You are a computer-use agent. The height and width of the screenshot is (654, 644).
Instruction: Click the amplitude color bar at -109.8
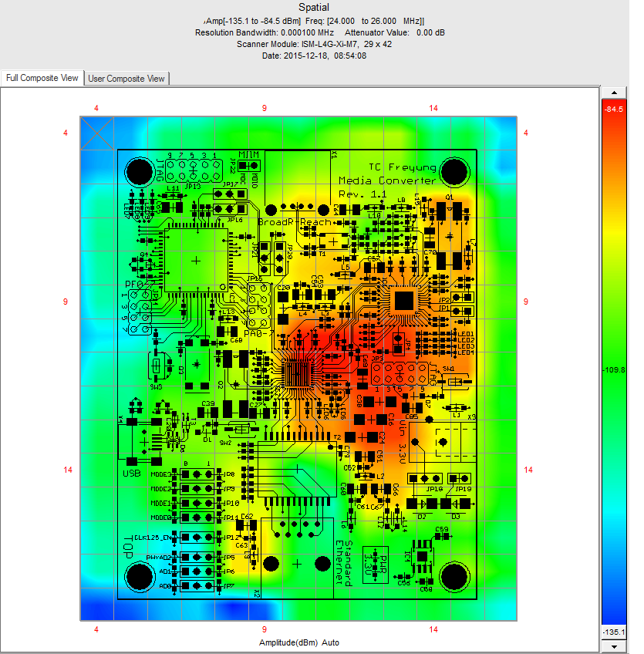[x=614, y=370]
